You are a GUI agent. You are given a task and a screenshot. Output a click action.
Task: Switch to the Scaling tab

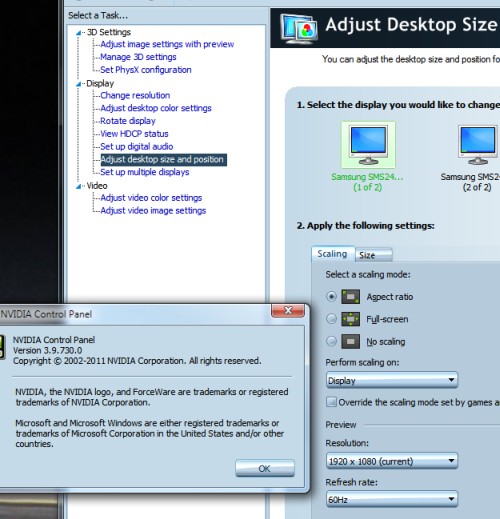coord(333,254)
